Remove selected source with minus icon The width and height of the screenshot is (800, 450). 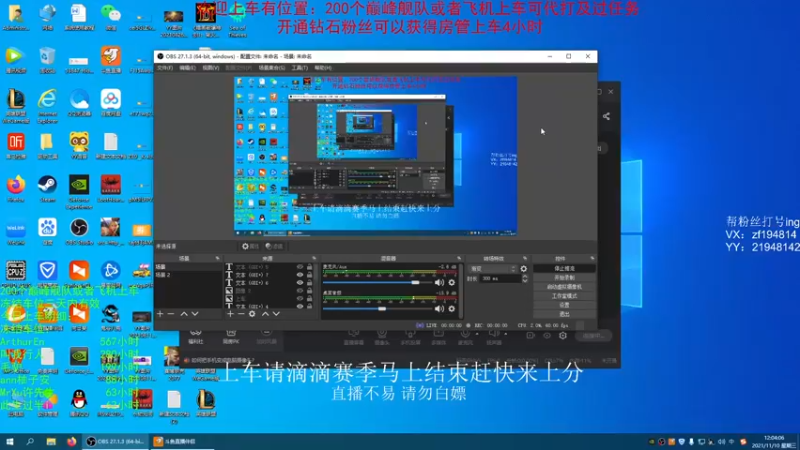point(241,314)
